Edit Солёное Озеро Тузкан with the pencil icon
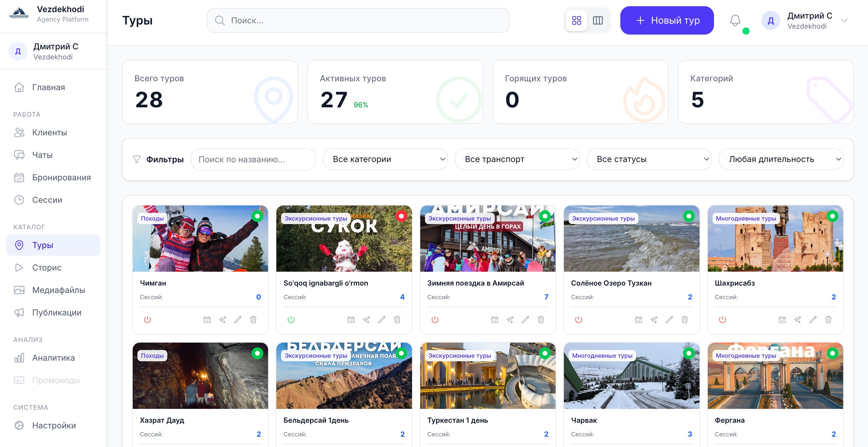The height and width of the screenshot is (447, 868). pos(669,320)
